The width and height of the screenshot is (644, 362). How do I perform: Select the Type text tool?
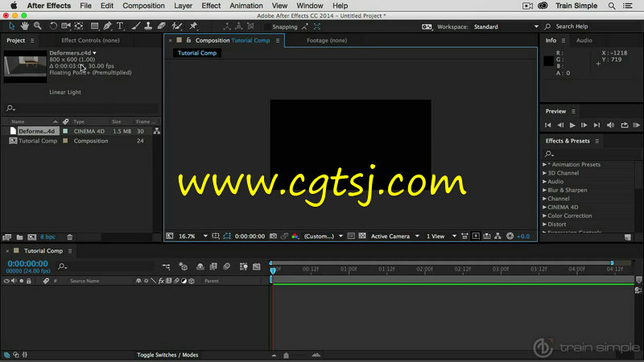(x=120, y=27)
